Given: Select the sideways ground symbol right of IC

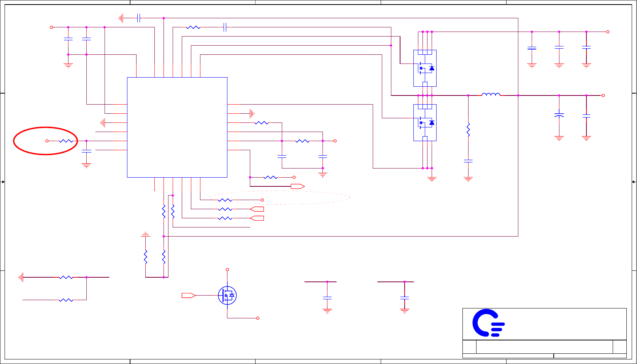Looking at the screenshot, I should click(252, 113).
